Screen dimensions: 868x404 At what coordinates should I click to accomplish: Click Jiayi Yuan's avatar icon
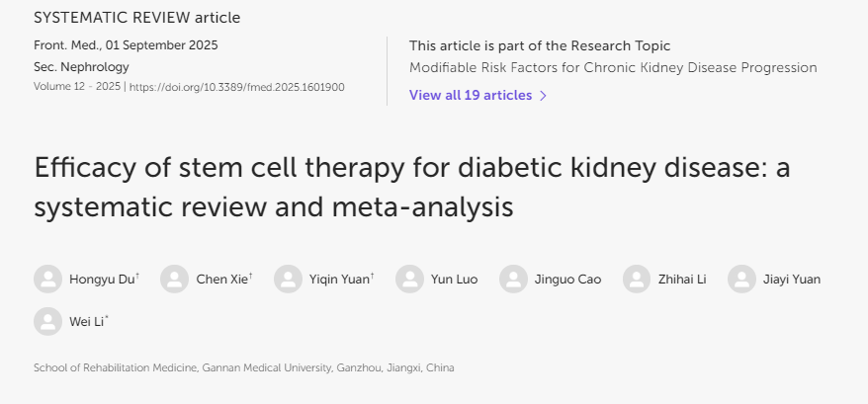click(x=741, y=279)
